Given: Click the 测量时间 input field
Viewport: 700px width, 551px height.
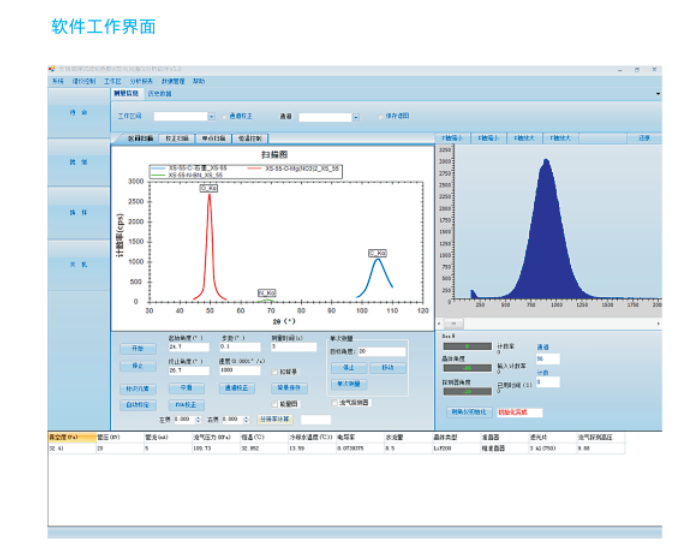Looking at the screenshot, I should point(294,347).
